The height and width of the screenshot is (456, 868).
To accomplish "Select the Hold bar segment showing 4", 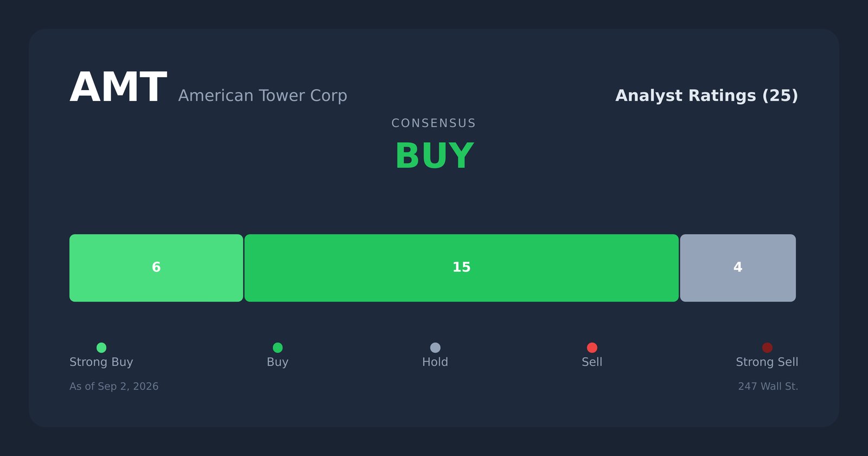I will (x=738, y=268).
